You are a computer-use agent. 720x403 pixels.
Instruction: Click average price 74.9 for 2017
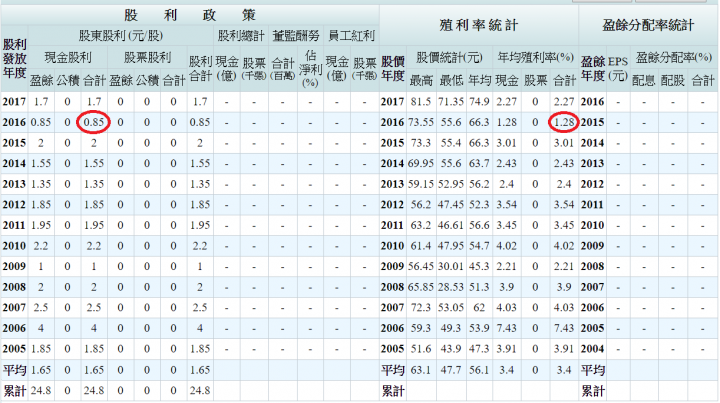coord(479,101)
